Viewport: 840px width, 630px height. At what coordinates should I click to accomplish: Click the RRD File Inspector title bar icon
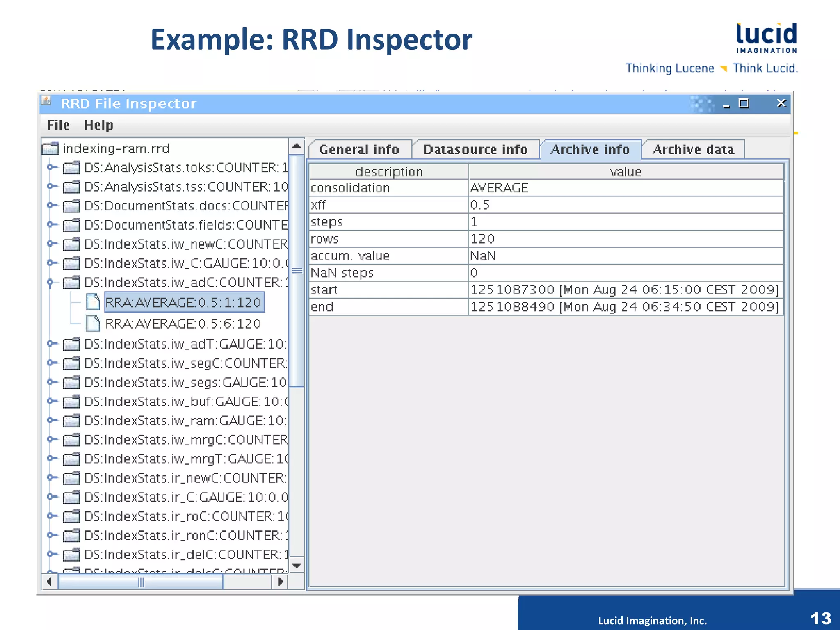(x=46, y=100)
